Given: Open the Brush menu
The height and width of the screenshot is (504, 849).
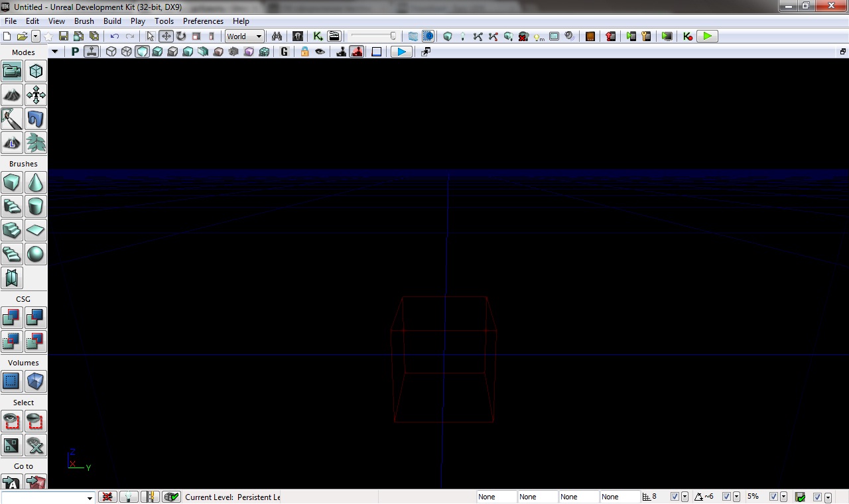Looking at the screenshot, I should 84,21.
